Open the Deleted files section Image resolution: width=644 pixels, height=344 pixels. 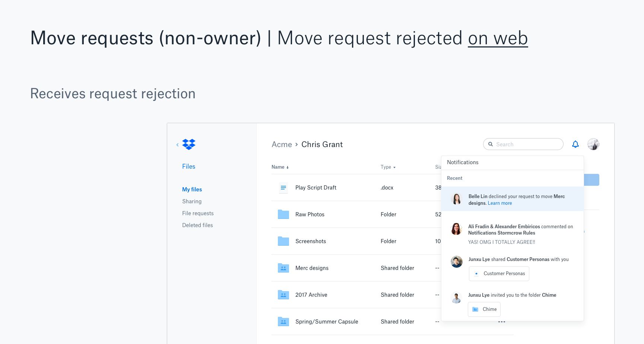(197, 225)
